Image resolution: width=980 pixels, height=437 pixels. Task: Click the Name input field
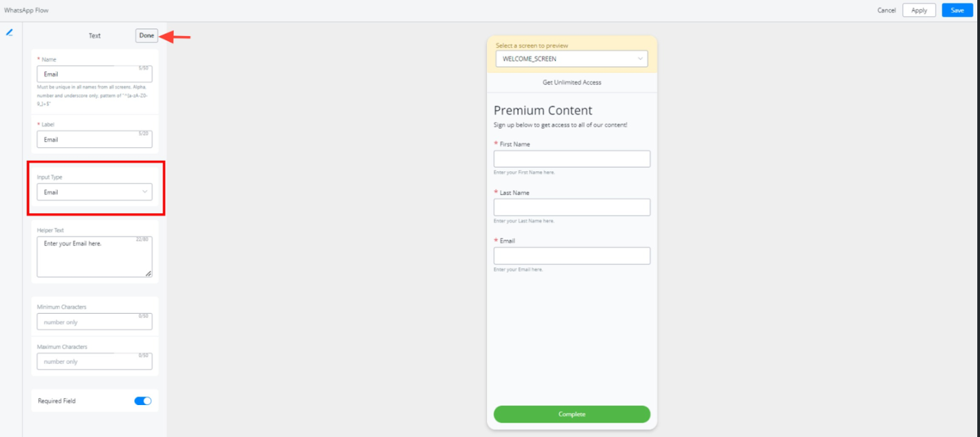(94, 74)
